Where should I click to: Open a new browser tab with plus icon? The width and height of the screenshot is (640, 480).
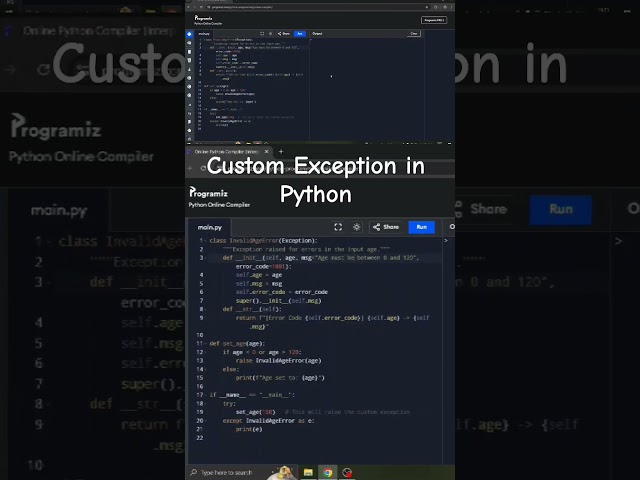281,151
